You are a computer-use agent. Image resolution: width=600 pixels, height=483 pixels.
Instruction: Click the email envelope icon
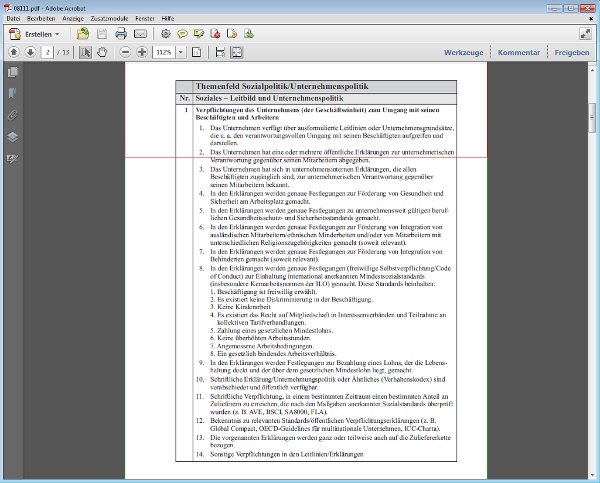tap(141, 33)
